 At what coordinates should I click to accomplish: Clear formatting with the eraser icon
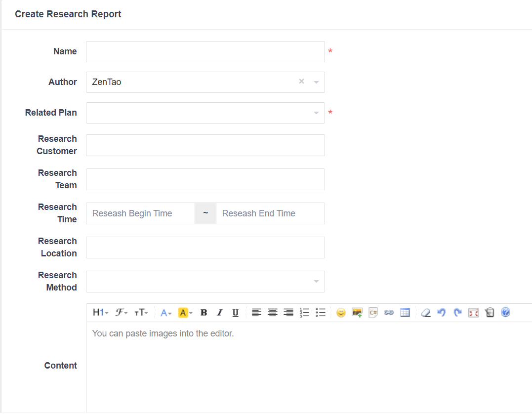pyautogui.click(x=425, y=313)
